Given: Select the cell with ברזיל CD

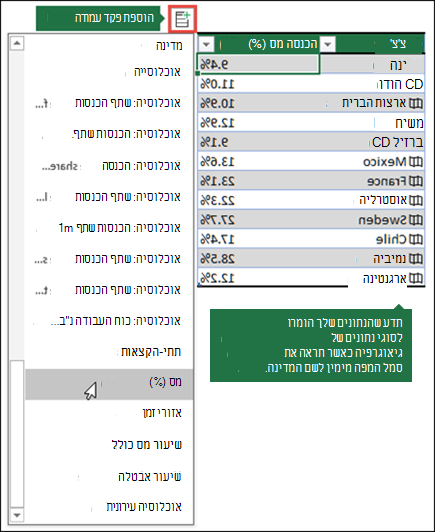Looking at the screenshot, I should pos(373,142).
